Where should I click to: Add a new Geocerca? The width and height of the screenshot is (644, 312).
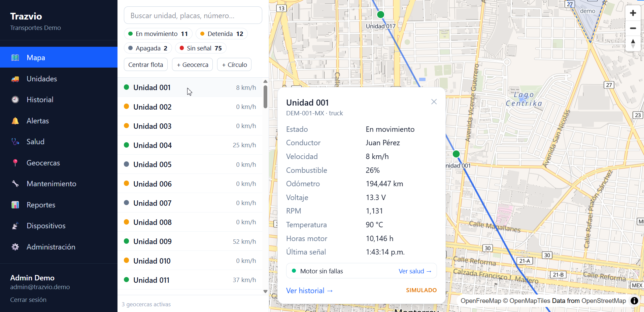tap(193, 65)
